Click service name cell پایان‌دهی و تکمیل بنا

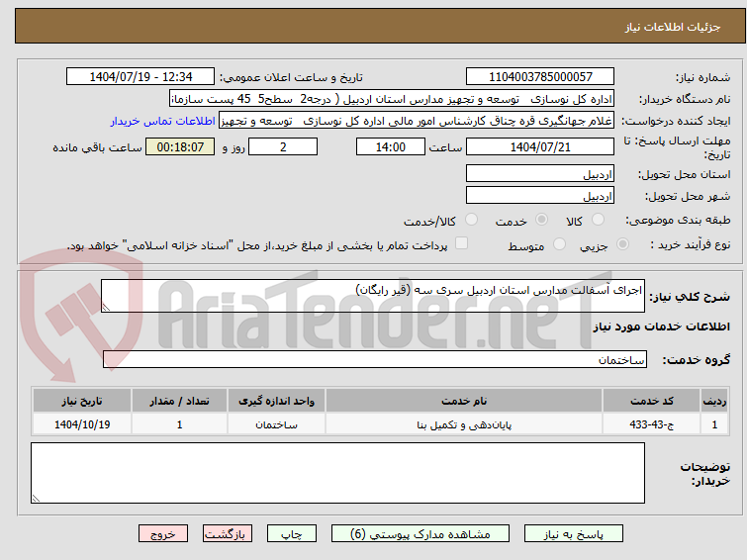tap(464, 424)
